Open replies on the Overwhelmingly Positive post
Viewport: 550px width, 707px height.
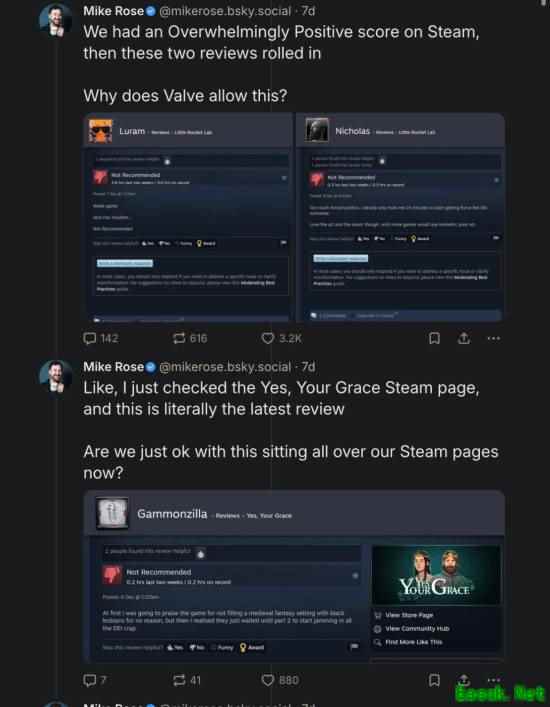pos(101,338)
